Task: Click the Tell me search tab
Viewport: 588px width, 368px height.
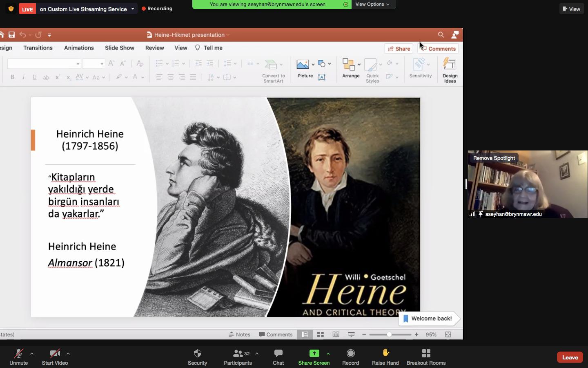Action: coord(209,48)
